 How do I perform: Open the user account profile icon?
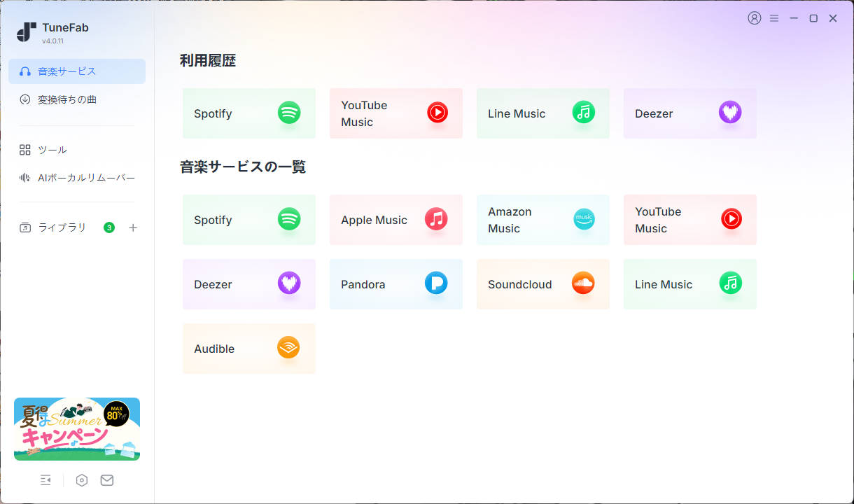754,18
